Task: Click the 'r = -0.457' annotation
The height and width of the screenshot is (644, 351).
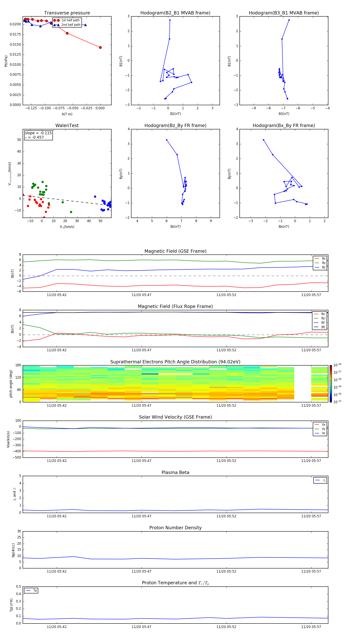Action: click(x=35, y=137)
